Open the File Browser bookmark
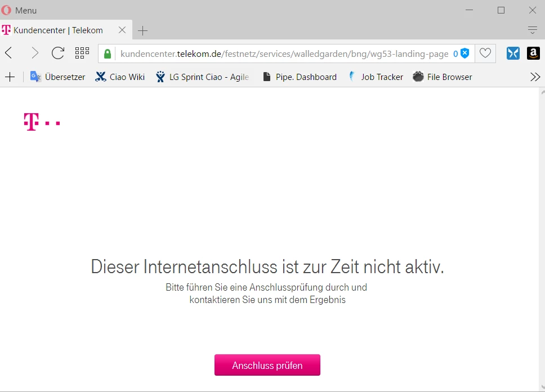 (443, 77)
